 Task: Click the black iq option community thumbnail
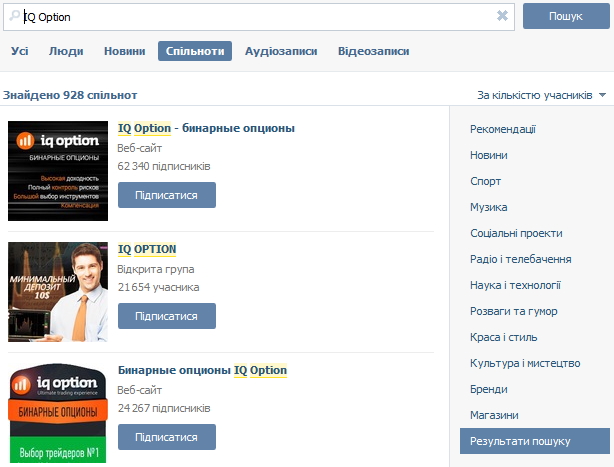tap(58, 171)
